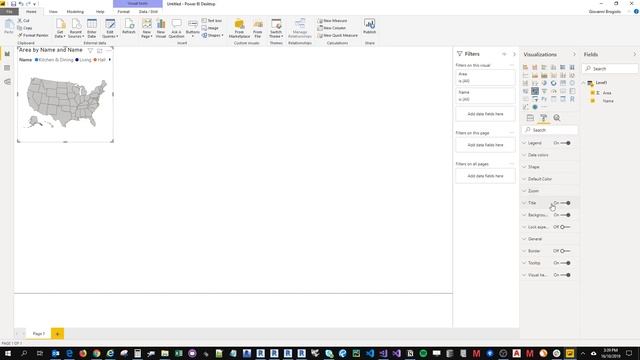Click the Fields pane Search box
Image resolution: width=640 pixels, height=360 pixels.
click(x=610, y=69)
